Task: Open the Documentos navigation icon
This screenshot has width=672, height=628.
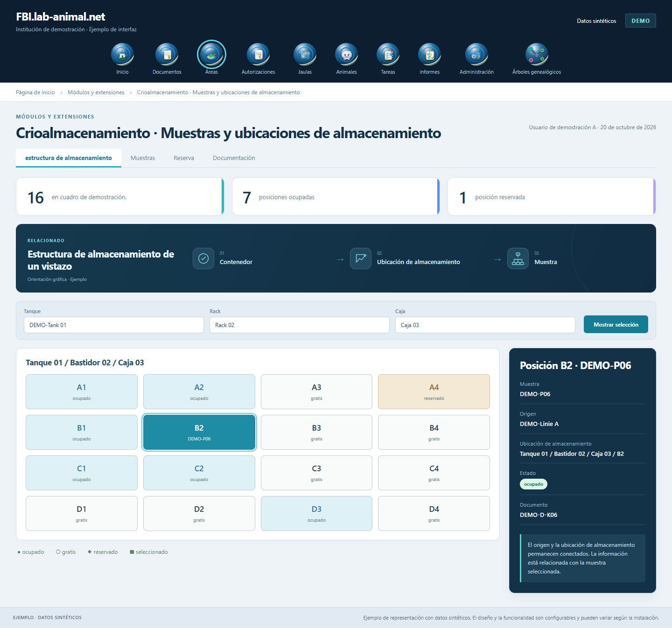Action: click(167, 55)
